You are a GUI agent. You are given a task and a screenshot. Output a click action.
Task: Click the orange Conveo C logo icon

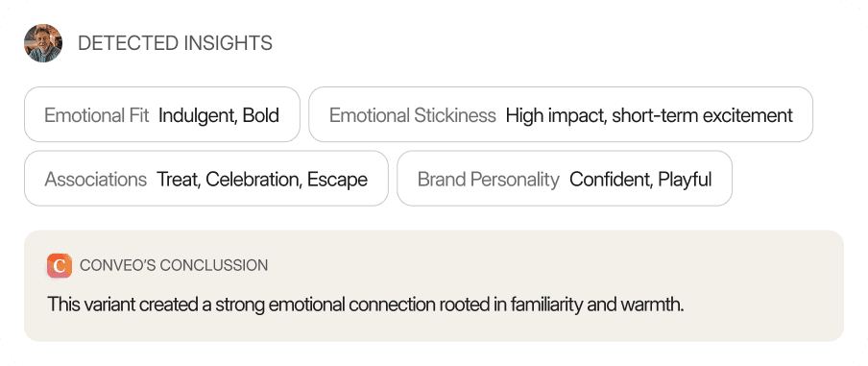(x=60, y=266)
